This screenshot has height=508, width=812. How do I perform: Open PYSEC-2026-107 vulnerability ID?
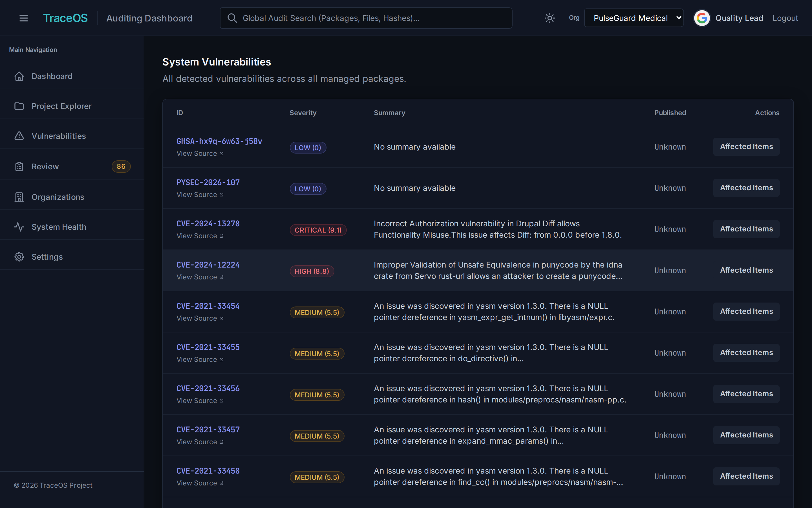coord(208,182)
